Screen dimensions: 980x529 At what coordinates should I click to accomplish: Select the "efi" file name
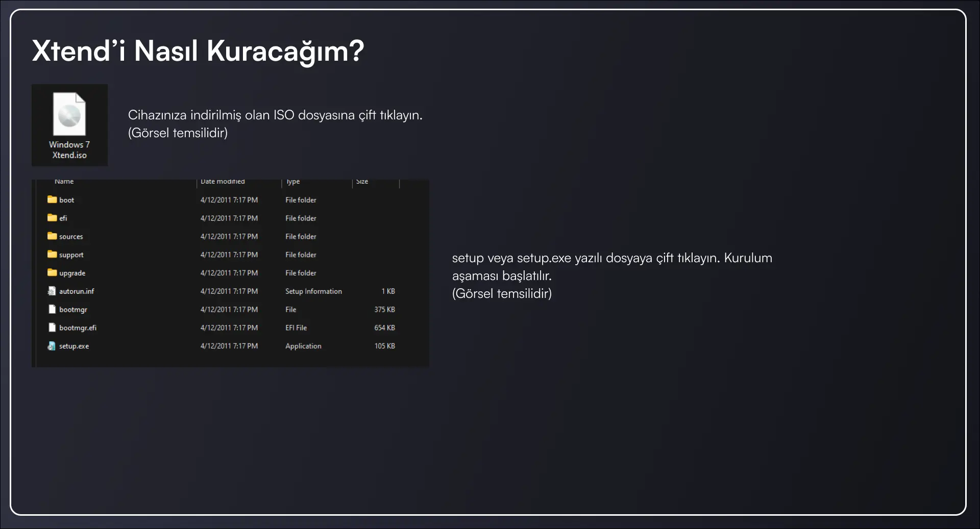[63, 218]
